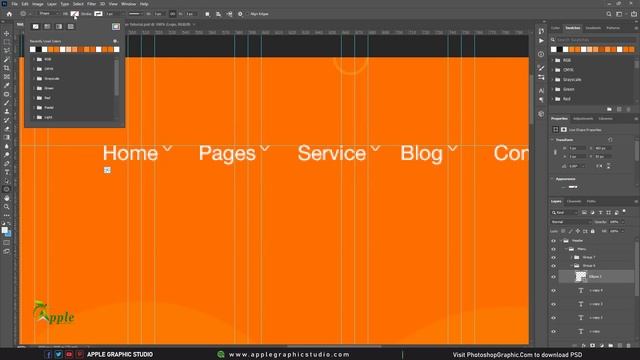Toggle layer filtering switch in Layers
Viewport: 640px width, 360px height.
(624, 211)
